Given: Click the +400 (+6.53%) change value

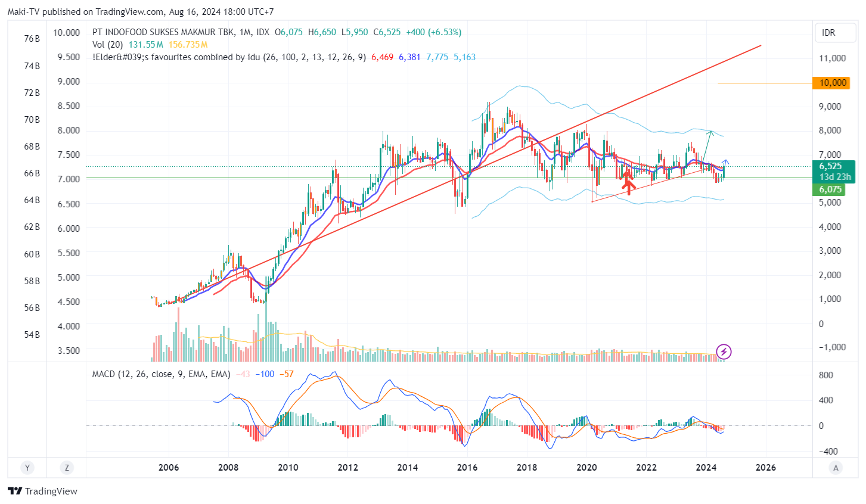Looking at the screenshot, I should click(x=433, y=32).
